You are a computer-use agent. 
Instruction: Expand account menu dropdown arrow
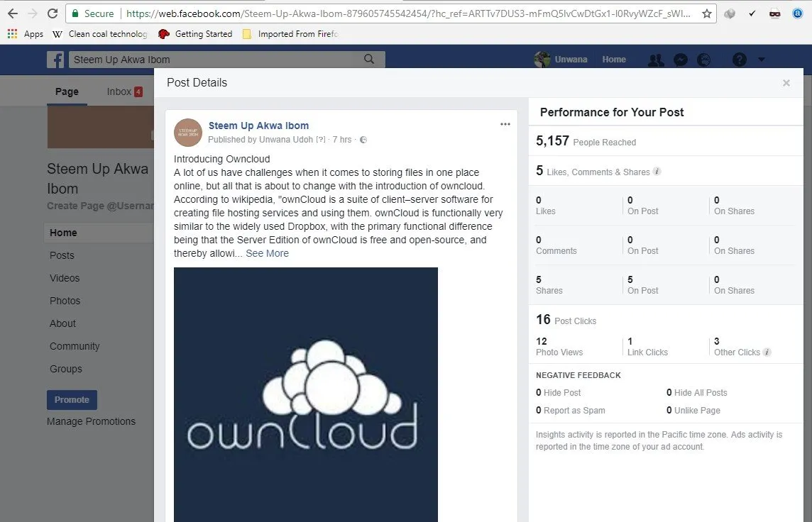(x=761, y=60)
